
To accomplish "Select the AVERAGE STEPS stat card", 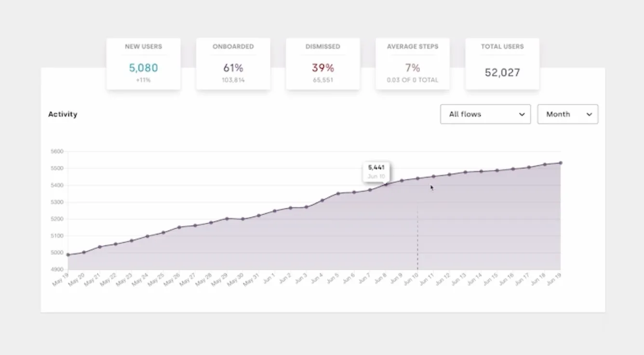I will [x=413, y=63].
